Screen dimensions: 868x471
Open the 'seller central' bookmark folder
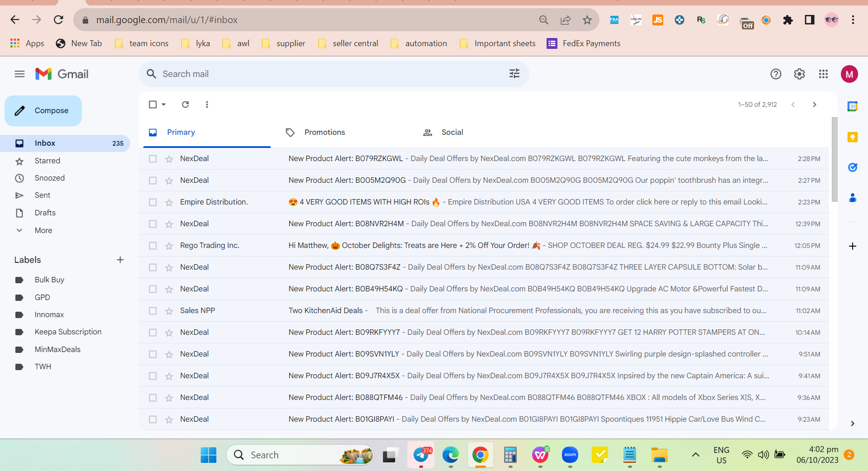(x=348, y=43)
